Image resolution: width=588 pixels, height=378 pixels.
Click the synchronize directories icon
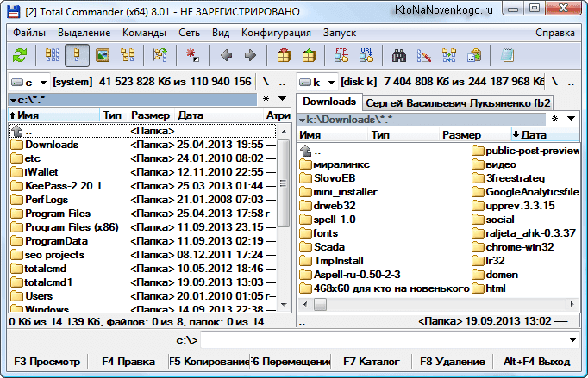(449, 55)
